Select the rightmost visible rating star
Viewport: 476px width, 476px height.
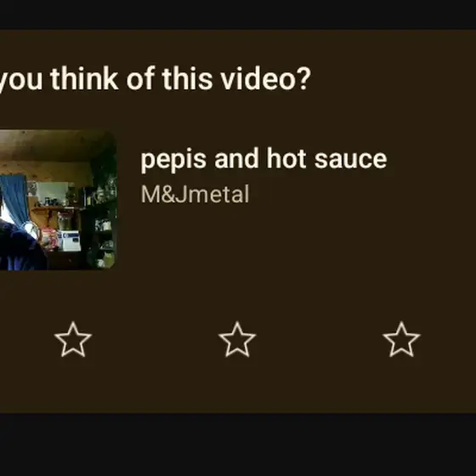point(401,339)
